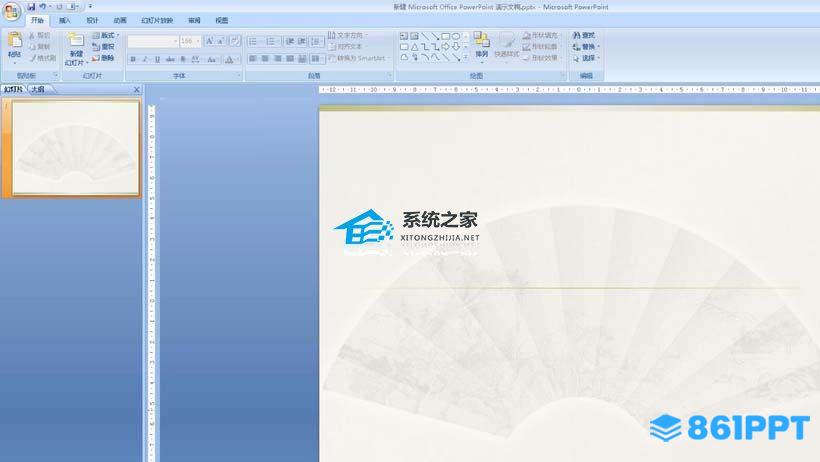
Task: Select slide 1 thumbnail in the pane
Action: [x=76, y=148]
